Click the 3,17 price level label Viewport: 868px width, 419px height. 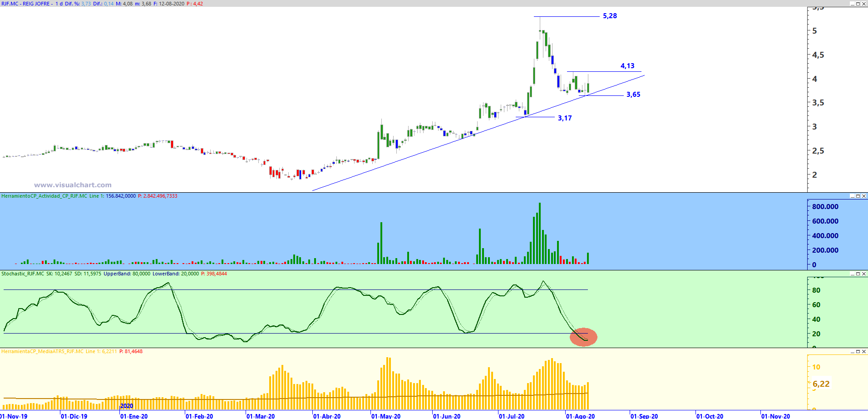[x=565, y=118]
